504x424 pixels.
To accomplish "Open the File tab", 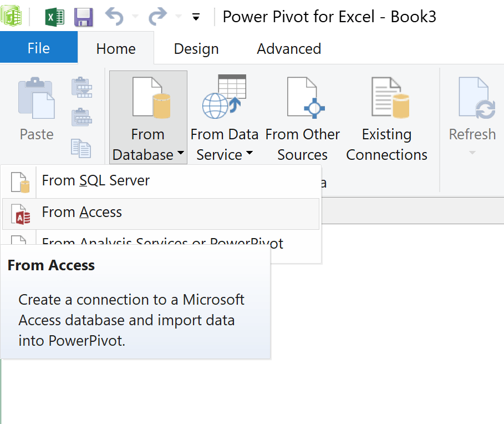I will click(39, 47).
